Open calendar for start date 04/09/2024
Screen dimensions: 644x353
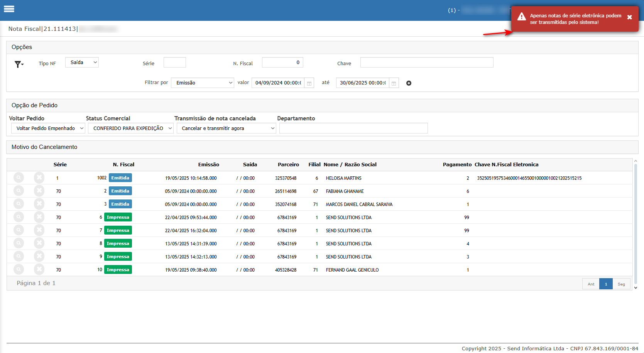click(309, 83)
